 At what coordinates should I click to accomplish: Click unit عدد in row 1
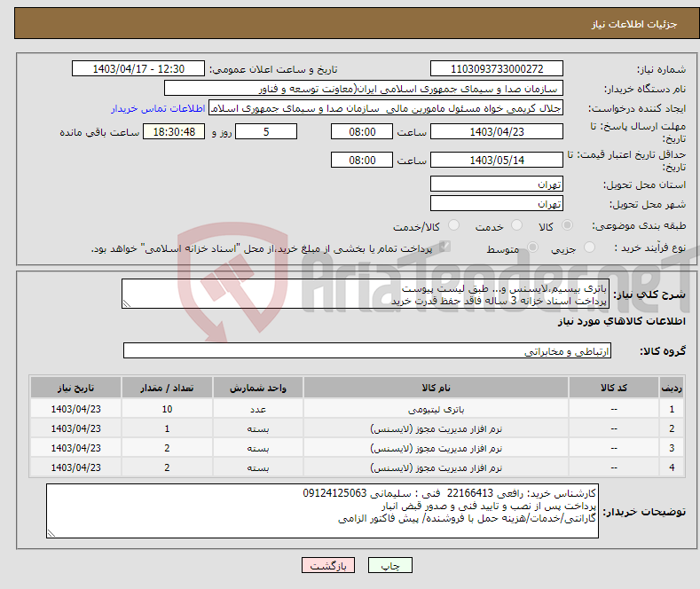tap(258, 409)
